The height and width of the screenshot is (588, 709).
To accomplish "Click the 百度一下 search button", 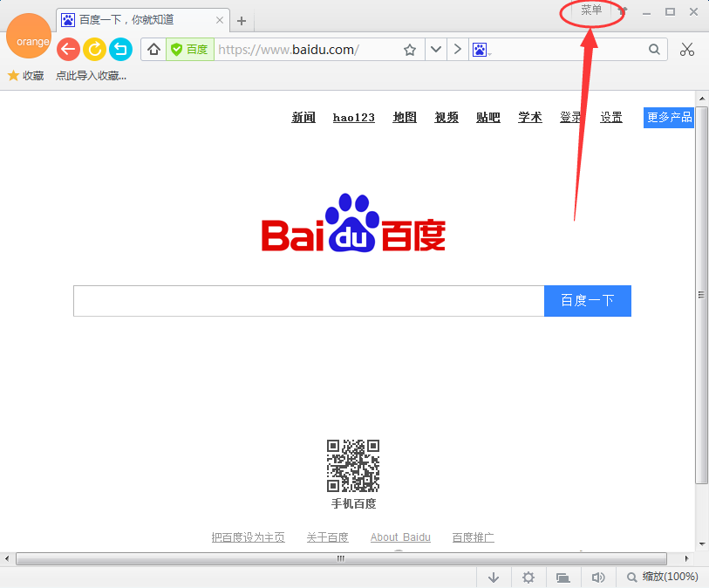I will tap(587, 300).
